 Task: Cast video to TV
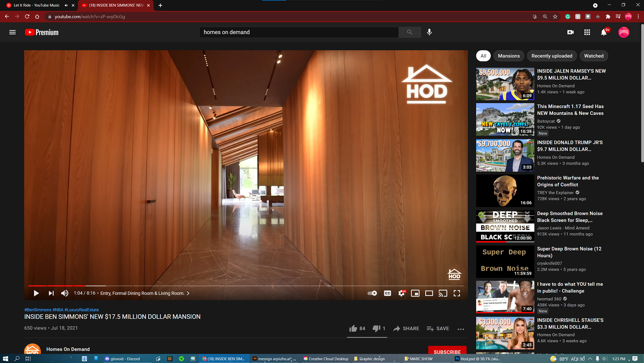443,293
